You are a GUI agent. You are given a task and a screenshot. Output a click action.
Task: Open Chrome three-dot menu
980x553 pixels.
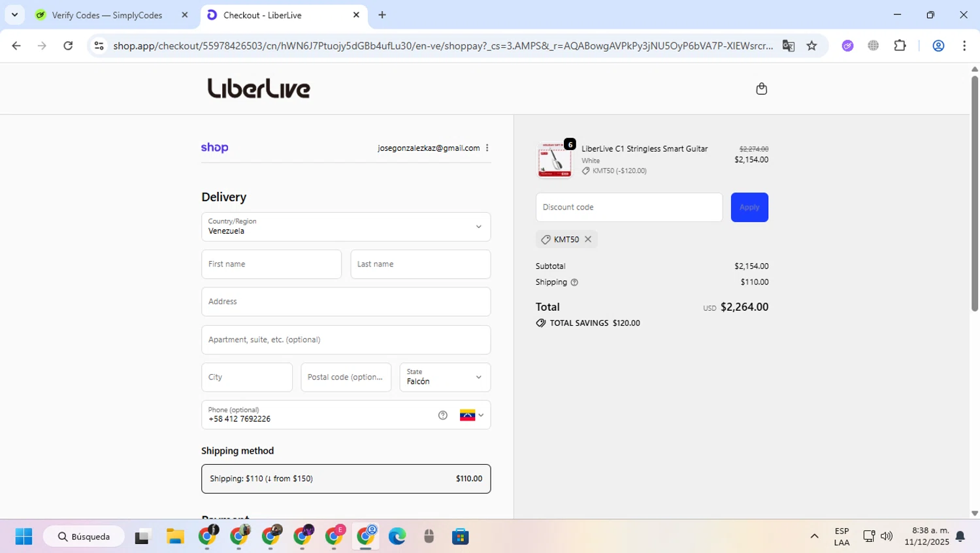[964, 46]
